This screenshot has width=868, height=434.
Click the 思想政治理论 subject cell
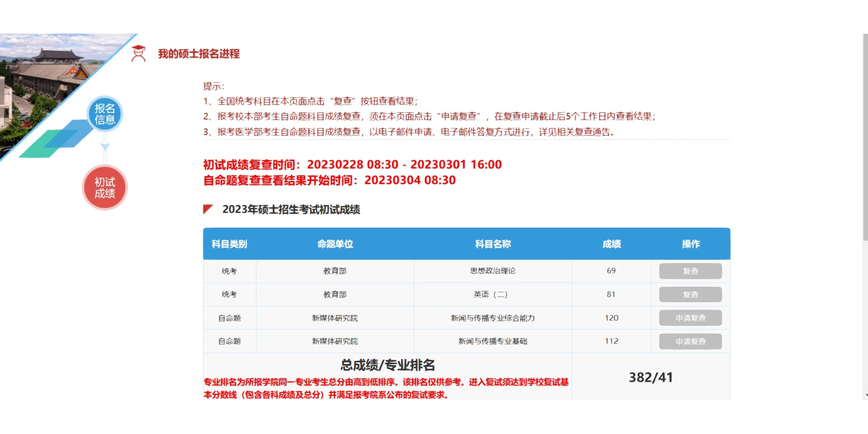coord(493,271)
